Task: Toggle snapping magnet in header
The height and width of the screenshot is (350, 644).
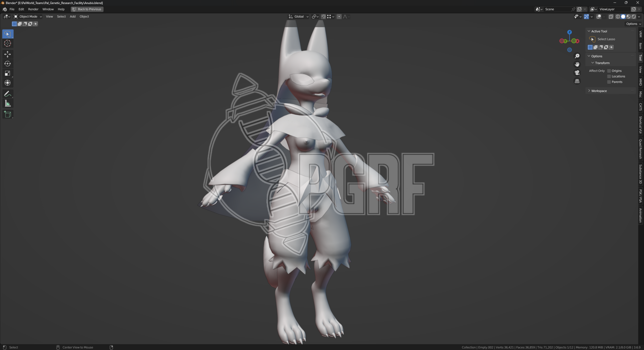Action: (x=323, y=16)
